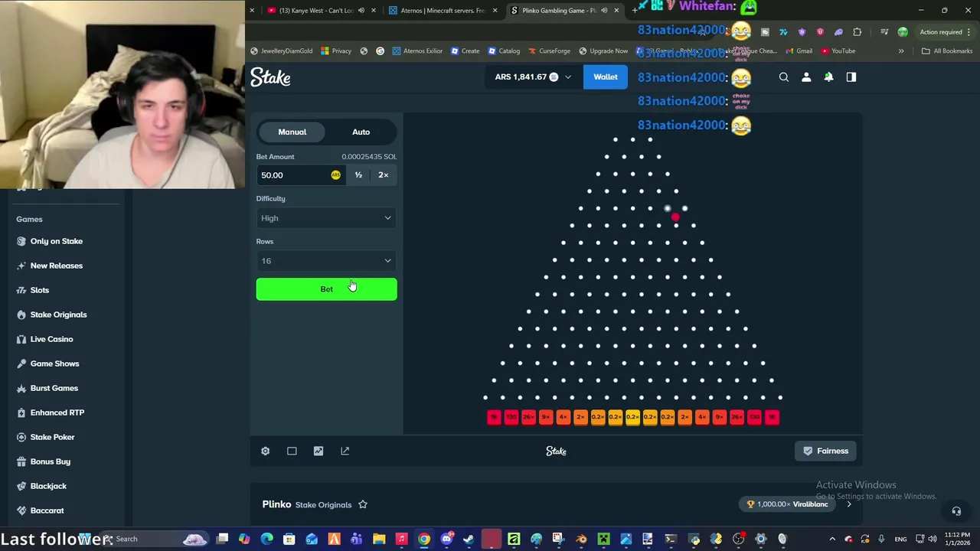Open the YouTube bookmark
Screen dimensions: 980x551
click(838, 51)
